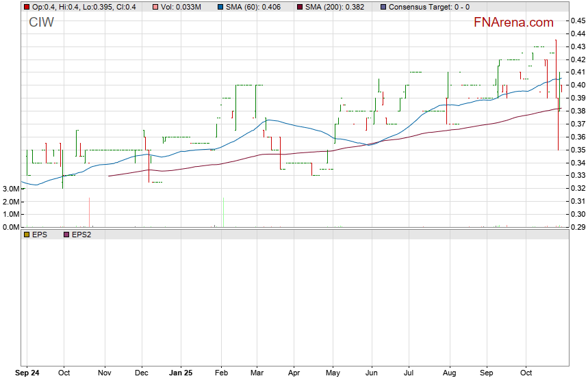This screenshot has height=387, width=588.
Task: Select the 'Sep 24' x-axis label
Action: tap(27, 374)
